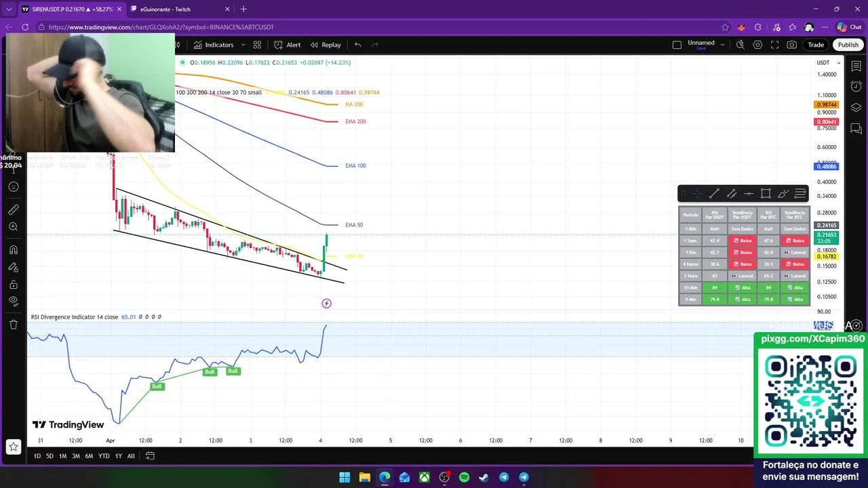Click the lightning event marker below the chart
Screen dimensions: 868x488
[326, 303]
